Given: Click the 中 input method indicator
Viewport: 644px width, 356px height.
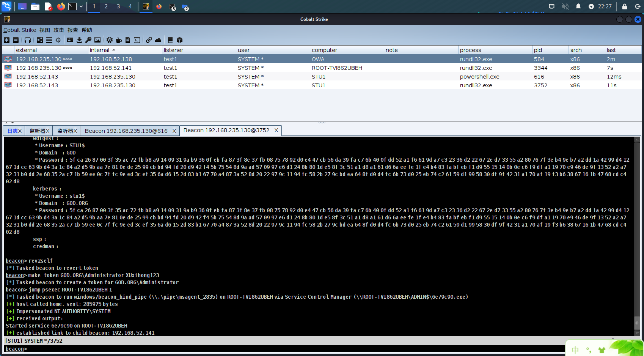Looking at the screenshot, I should [575, 350].
